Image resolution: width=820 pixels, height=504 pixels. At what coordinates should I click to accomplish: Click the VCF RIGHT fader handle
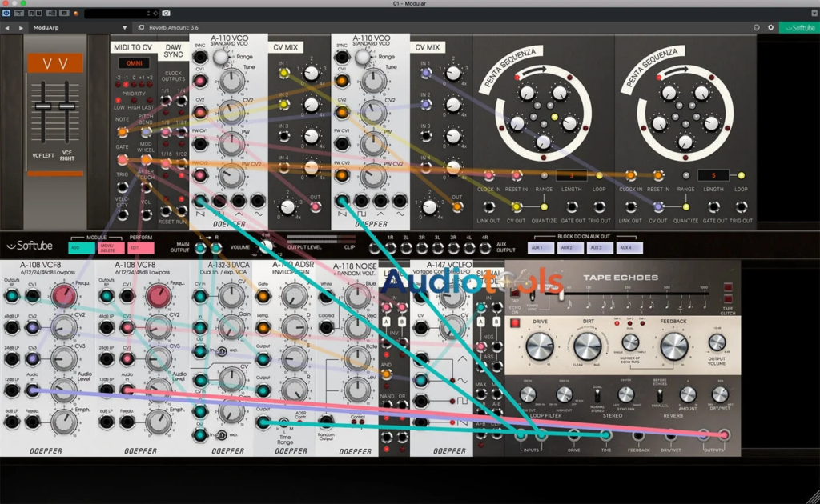pyautogui.click(x=67, y=106)
